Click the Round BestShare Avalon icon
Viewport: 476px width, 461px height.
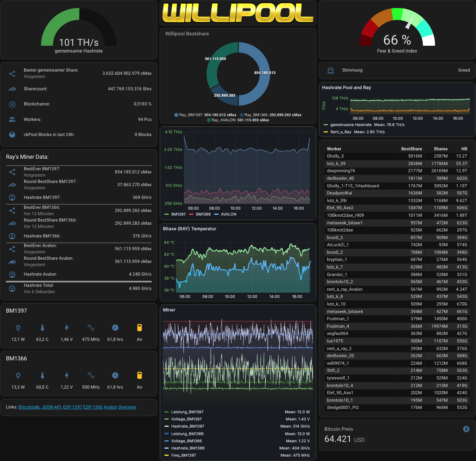pyautogui.click(x=12, y=262)
